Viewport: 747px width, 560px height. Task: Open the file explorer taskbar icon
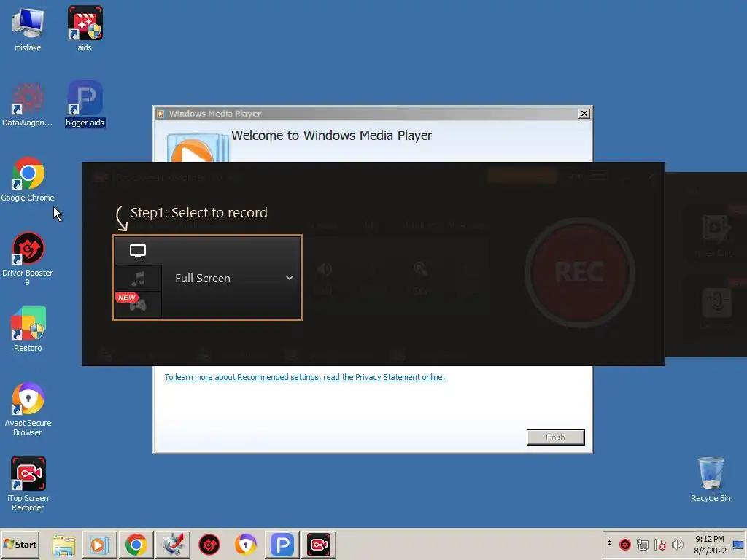63,545
